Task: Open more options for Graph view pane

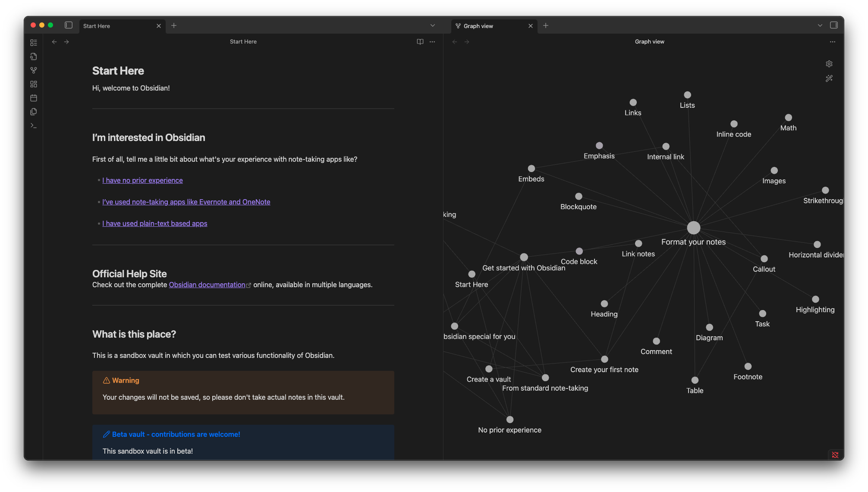Action: point(832,42)
